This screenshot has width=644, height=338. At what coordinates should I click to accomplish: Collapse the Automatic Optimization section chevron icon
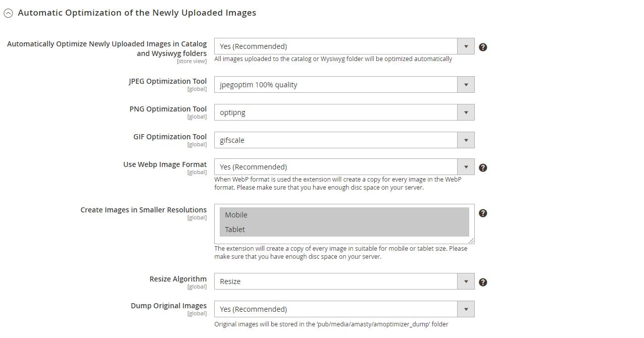pos(8,14)
